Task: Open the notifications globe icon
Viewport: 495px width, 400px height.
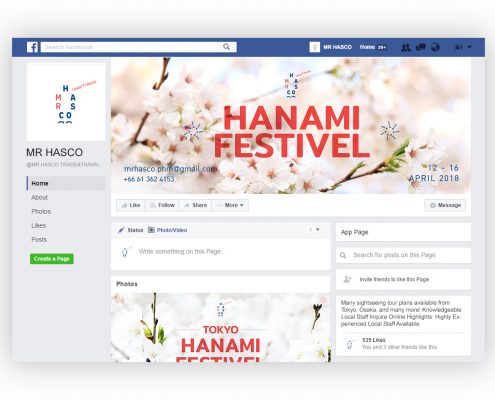Action: (435, 47)
